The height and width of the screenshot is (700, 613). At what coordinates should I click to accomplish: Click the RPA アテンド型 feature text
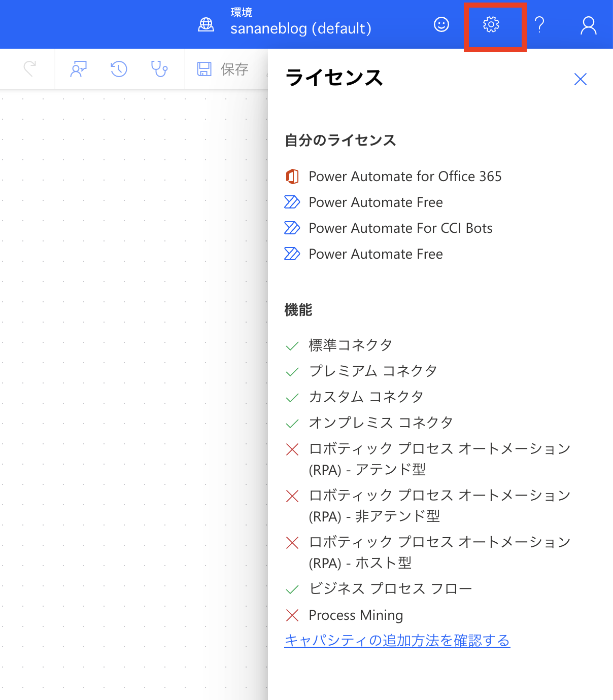pyautogui.click(x=439, y=459)
